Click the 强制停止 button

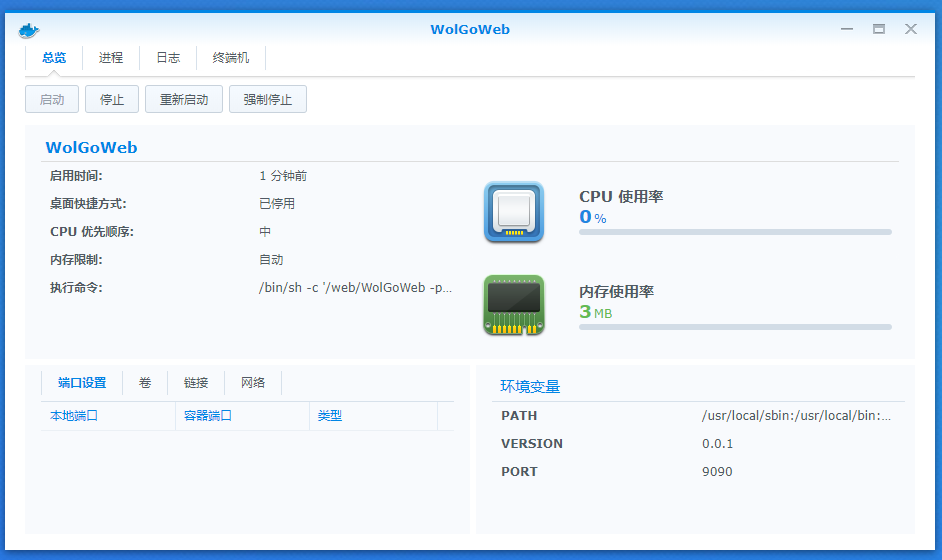[x=268, y=100]
